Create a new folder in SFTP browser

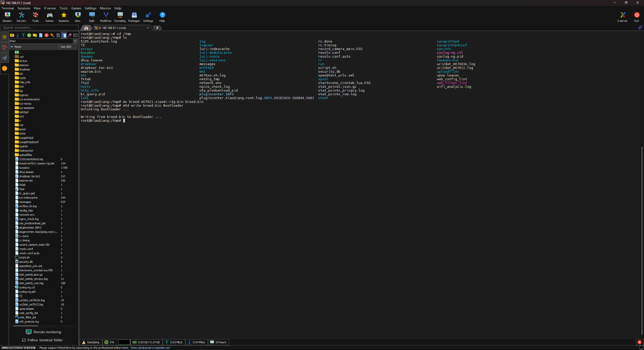tap(35, 35)
